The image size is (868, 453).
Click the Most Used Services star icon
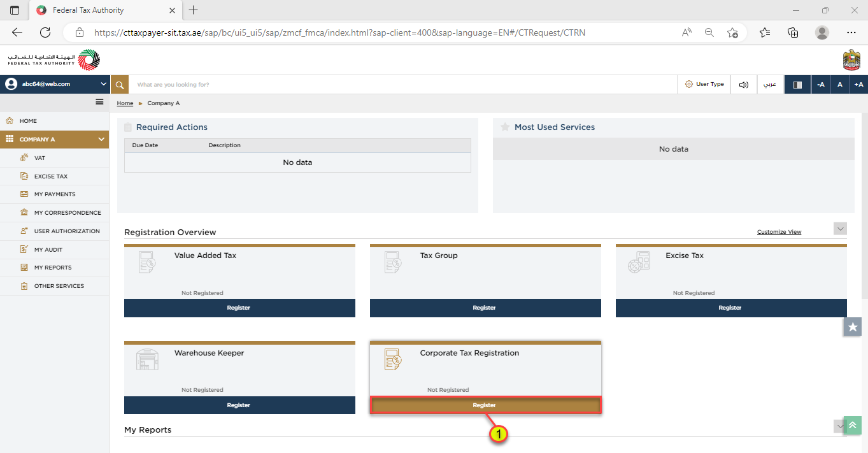[x=505, y=127]
